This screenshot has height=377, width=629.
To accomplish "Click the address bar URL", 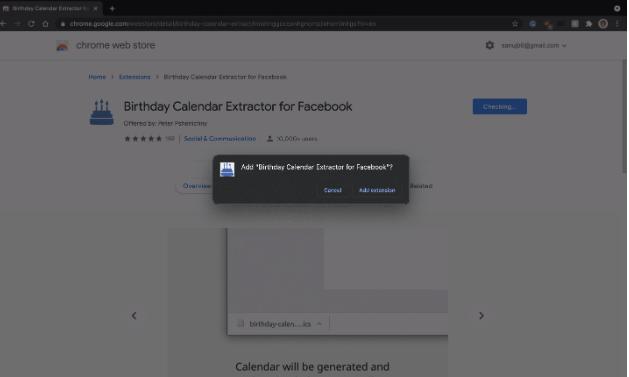I will (223, 24).
